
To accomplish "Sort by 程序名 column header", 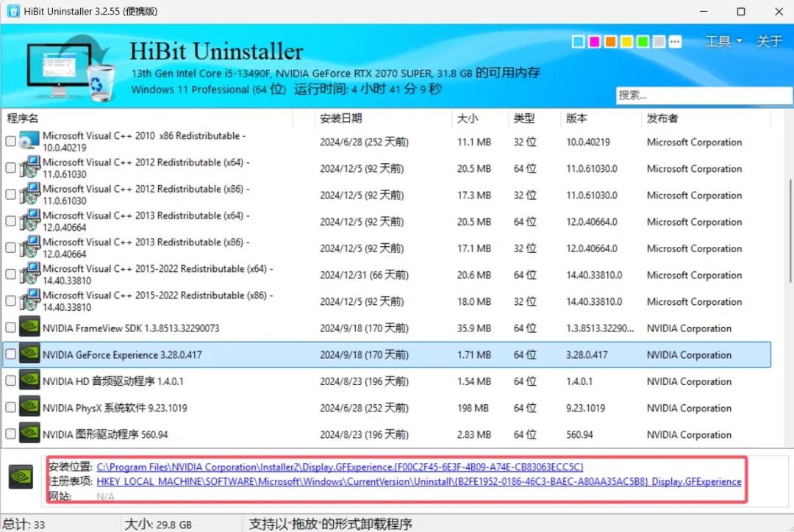I will [x=148, y=118].
